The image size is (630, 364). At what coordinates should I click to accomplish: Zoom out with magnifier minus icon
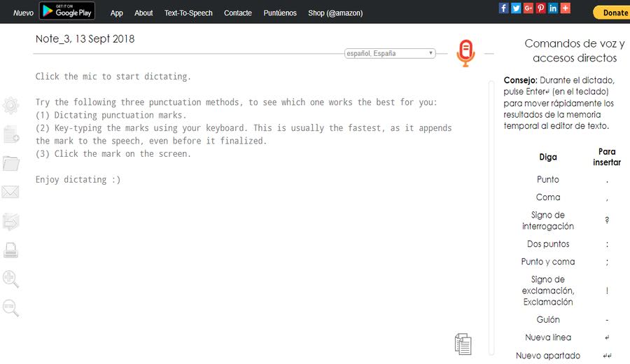click(x=10, y=308)
